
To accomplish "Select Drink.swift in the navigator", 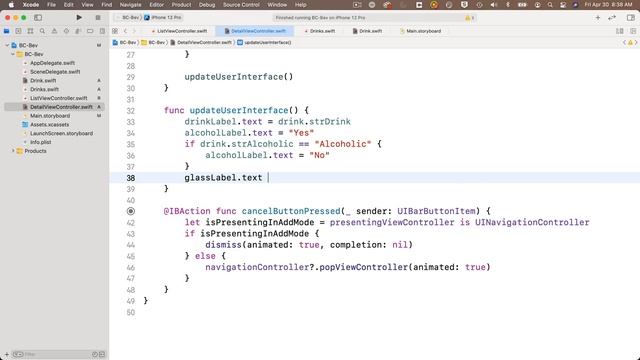I will tap(43, 80).
